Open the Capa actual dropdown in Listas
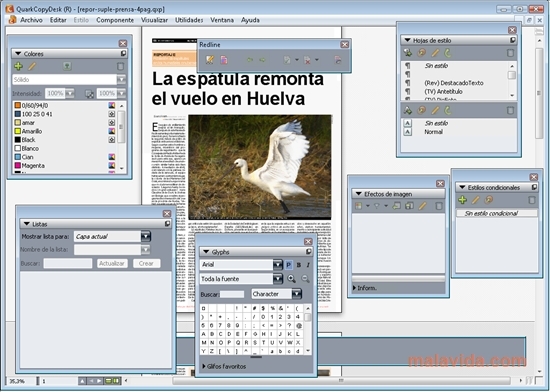Screen dimensions: 550x392 pyautogui.click(x=146, y=236)
